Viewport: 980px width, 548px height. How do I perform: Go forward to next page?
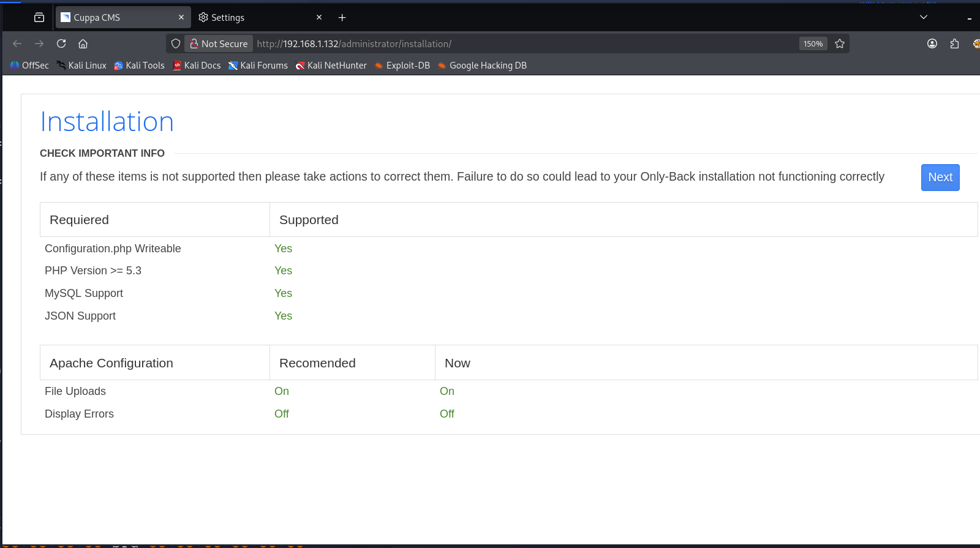pyautogui.click(x=39, y=43)
